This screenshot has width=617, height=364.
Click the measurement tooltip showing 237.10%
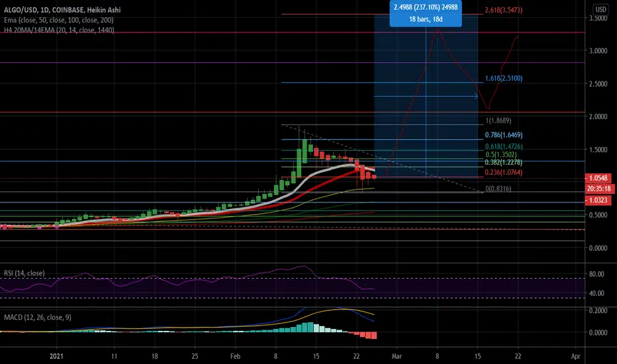[426, 13]
